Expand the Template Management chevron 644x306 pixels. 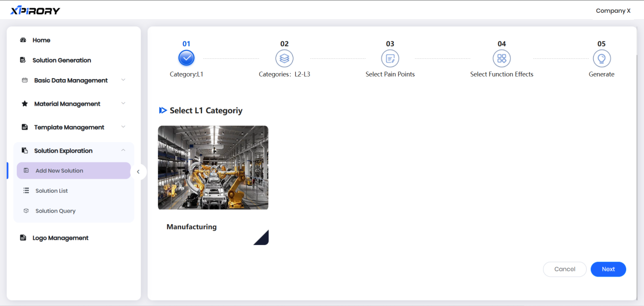(123, 127)
